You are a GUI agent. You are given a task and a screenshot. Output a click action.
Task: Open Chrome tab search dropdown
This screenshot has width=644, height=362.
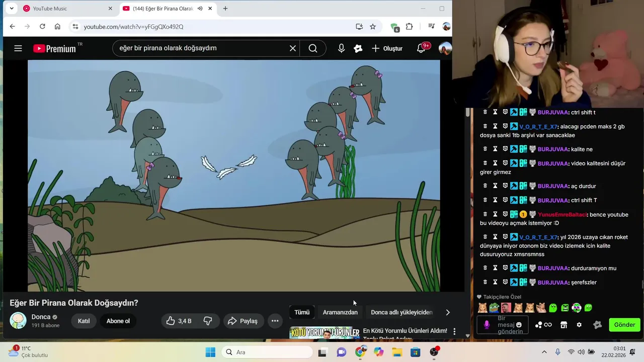click(x=11, y=9)
